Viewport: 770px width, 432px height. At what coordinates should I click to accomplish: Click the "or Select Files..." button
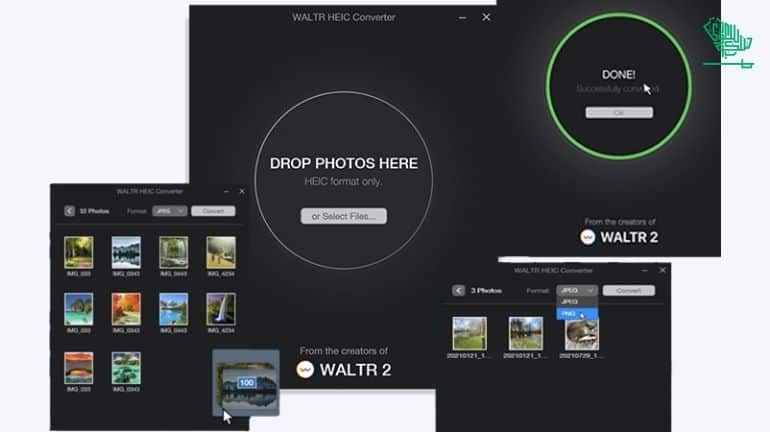click(x=343, y=216)
